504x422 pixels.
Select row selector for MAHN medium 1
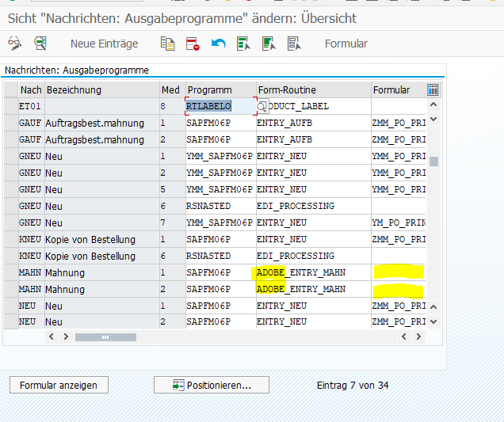click(11, 272)
